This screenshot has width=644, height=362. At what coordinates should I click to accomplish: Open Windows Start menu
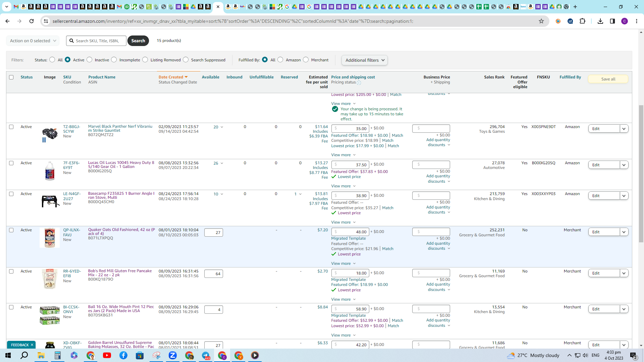coord(8,355)
